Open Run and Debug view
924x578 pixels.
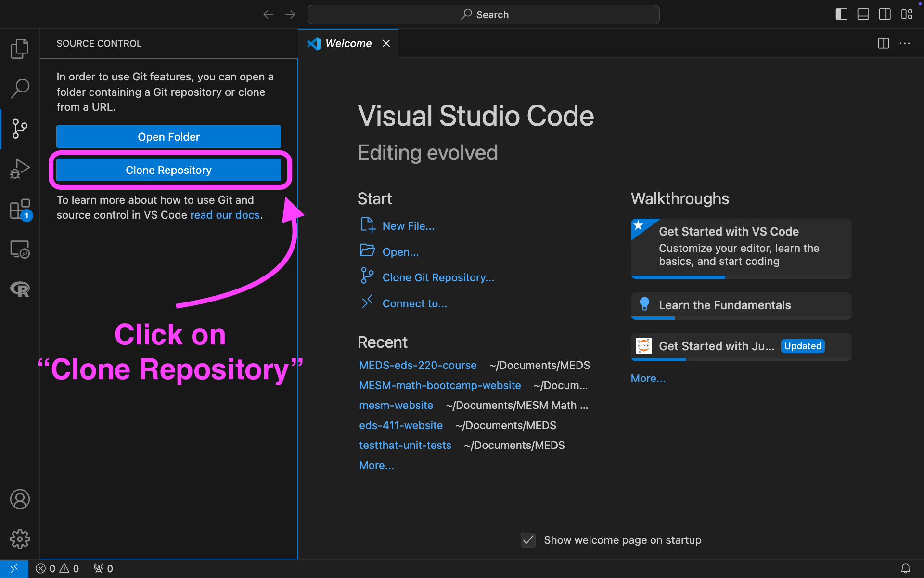[20, 169]
